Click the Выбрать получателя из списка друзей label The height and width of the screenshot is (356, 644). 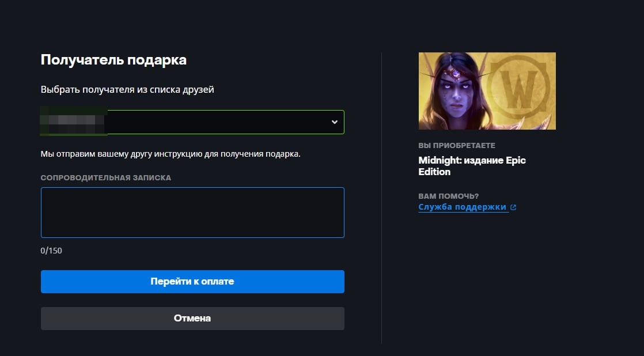click(127, 89)
